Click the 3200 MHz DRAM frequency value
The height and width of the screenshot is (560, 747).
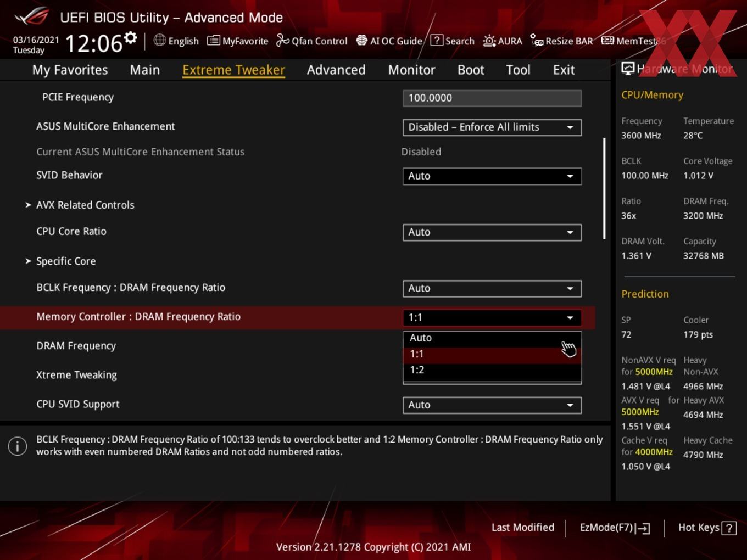(x=703, y=216)
